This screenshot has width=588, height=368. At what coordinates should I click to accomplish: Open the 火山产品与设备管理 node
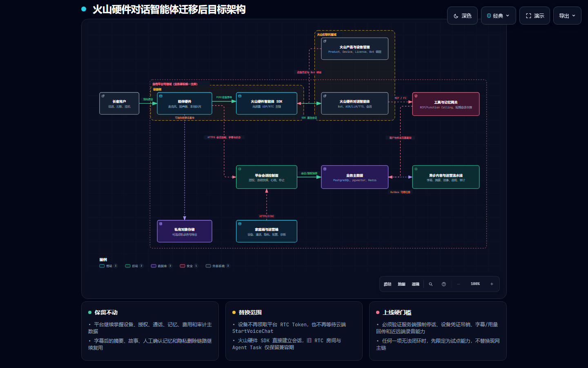[354, 49]
